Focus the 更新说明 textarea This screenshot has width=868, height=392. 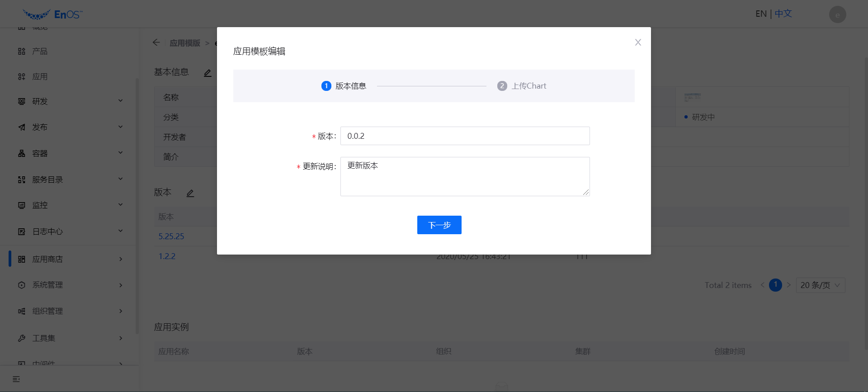tap(465, 176)
